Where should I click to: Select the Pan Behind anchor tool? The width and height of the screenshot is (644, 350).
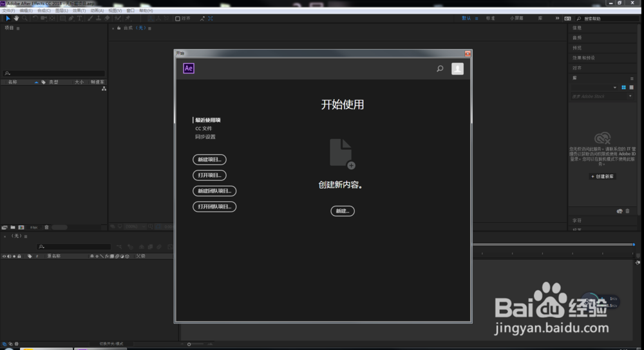[52, 19]
